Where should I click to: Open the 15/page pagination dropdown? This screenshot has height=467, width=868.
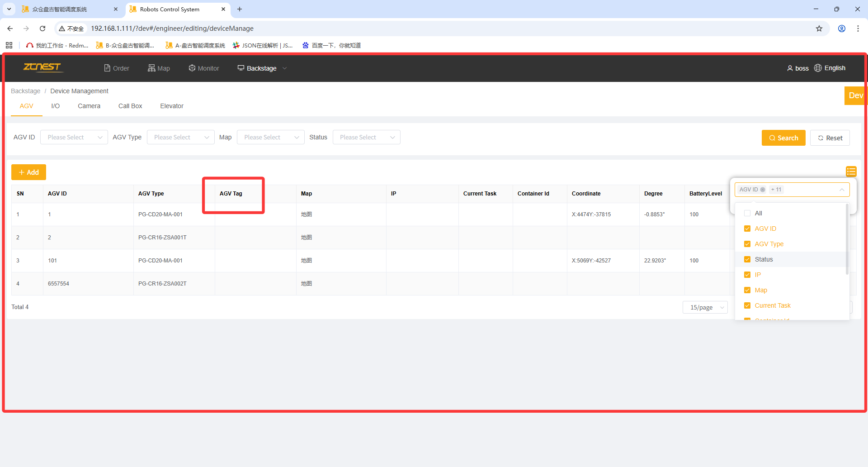tap(705, 307)
